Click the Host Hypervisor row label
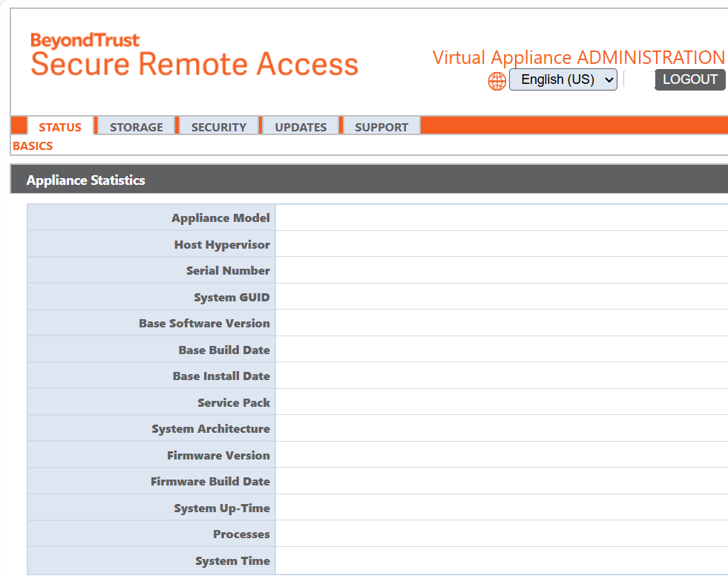Screen dimensions: 728x579 tap(222, 245)
